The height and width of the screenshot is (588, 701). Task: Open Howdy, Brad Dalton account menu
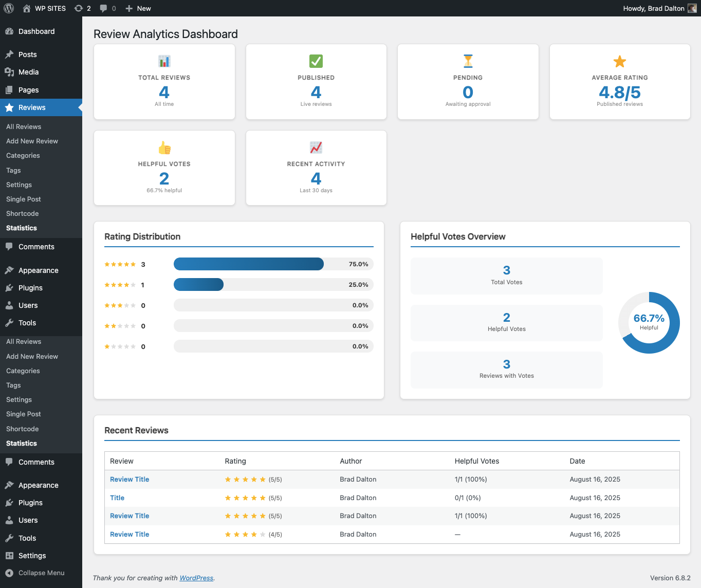click(654, 8)
